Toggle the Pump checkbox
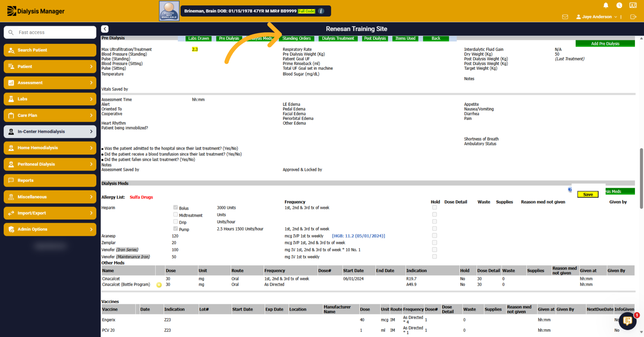644x337 pixels. point(175,228)
